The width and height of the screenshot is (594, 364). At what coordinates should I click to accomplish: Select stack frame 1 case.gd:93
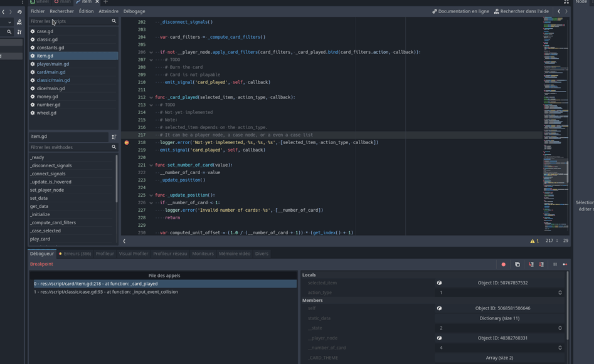pos(164,292)
